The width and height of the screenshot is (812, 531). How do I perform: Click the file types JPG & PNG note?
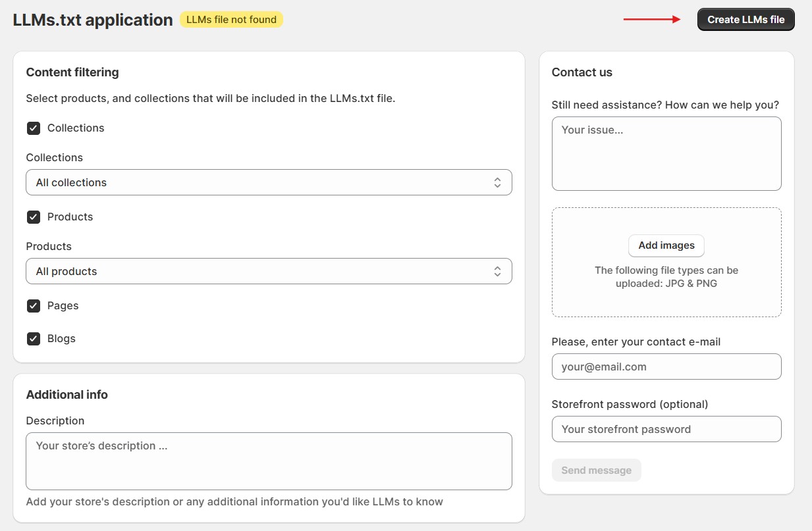666,277
